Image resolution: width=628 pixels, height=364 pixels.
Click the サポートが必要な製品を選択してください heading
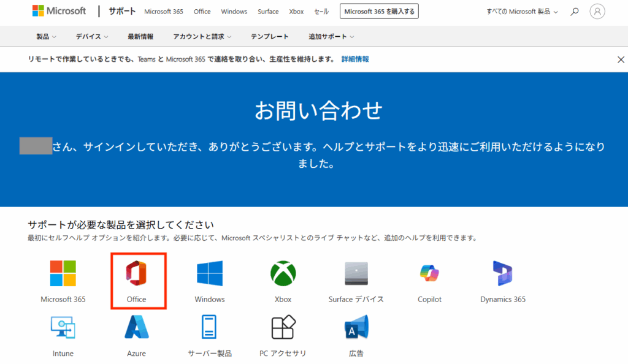[121, 225]
